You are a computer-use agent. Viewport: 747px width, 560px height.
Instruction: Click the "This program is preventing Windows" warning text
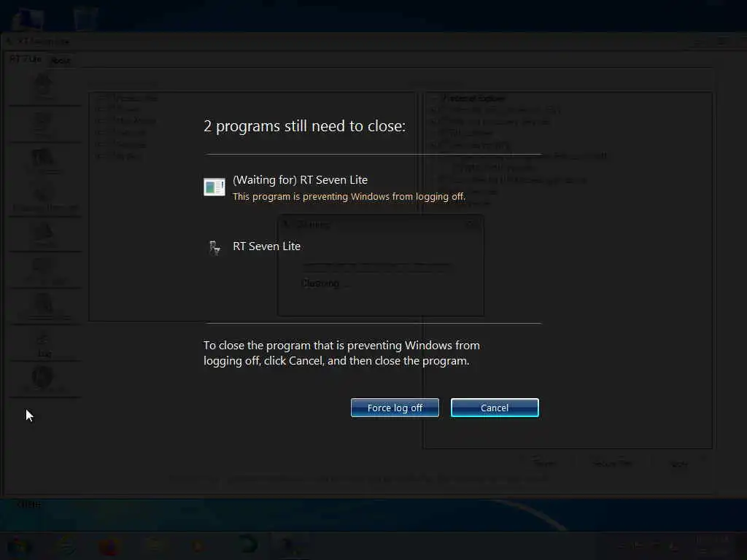click(349, 197)
